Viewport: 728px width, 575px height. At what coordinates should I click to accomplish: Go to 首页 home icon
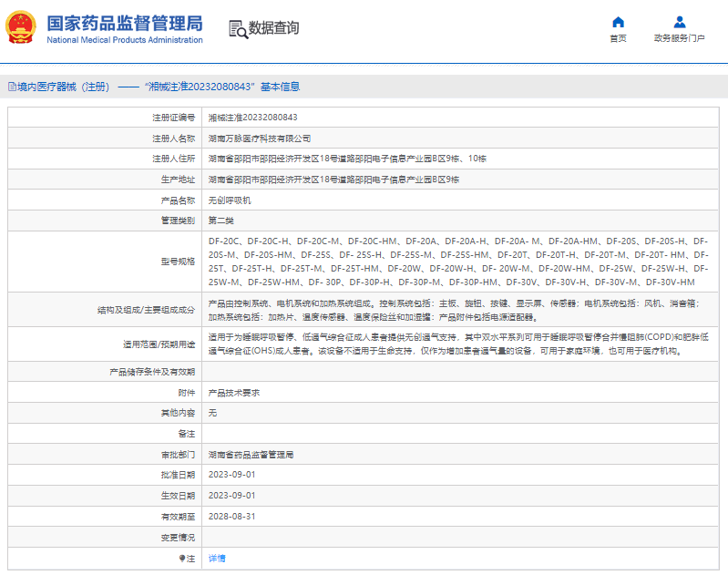point(618,22)
